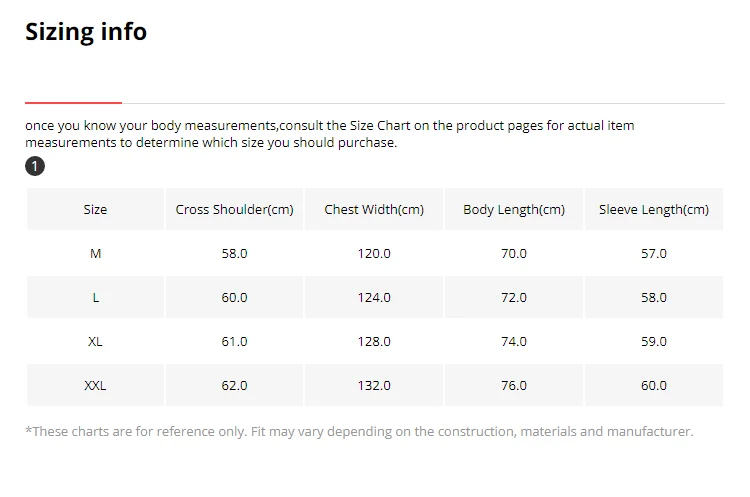
Task: Select the L size row label
Action: 95,298
